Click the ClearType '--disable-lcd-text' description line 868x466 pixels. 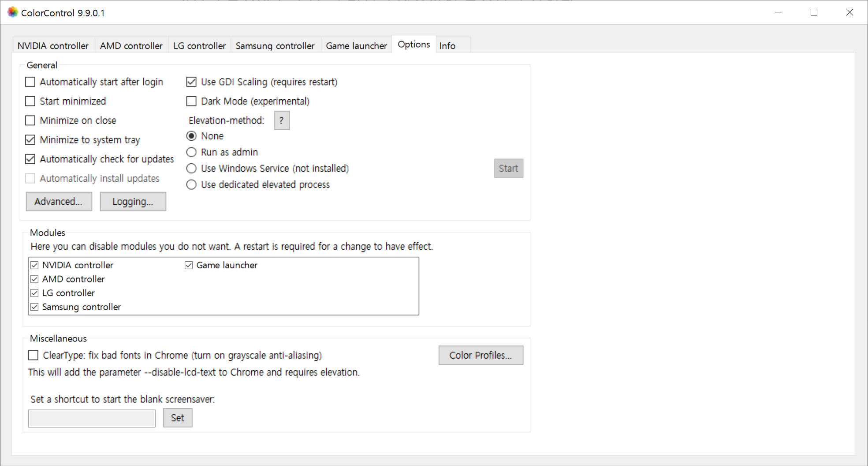194,372
